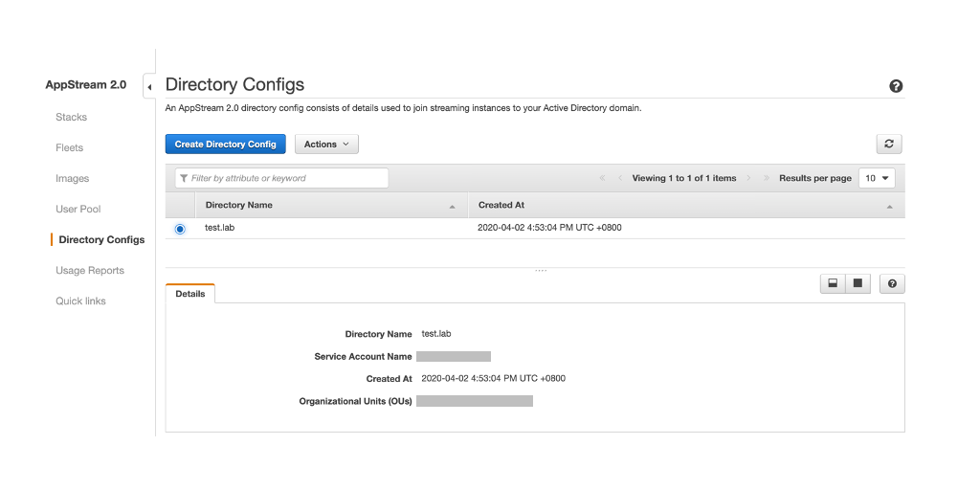Change Results per page dropdown

click(x=877, y=178)
